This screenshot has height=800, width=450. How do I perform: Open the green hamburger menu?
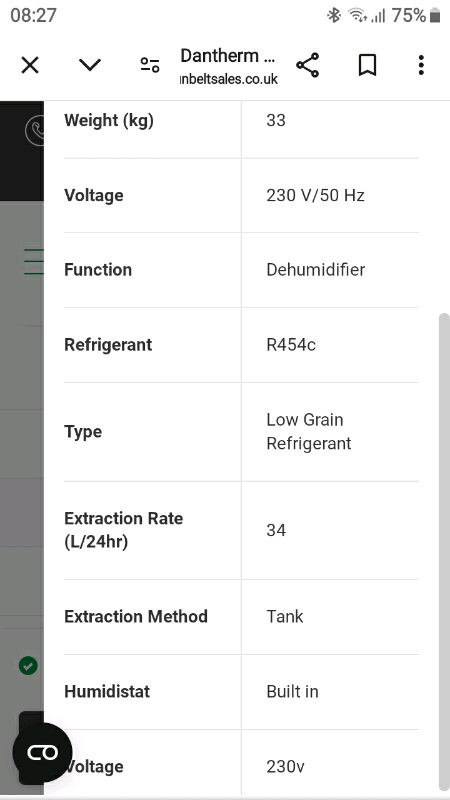pos(34,262)
